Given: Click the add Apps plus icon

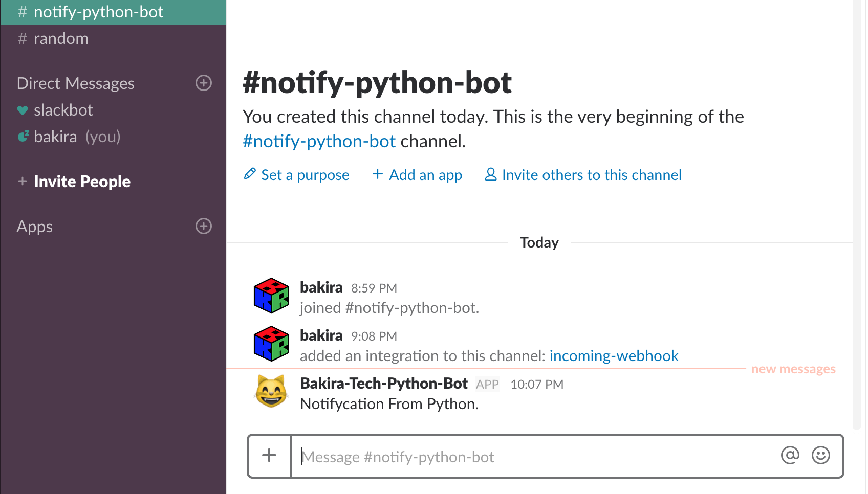Looking at the screenshot, I should point(204,226).
